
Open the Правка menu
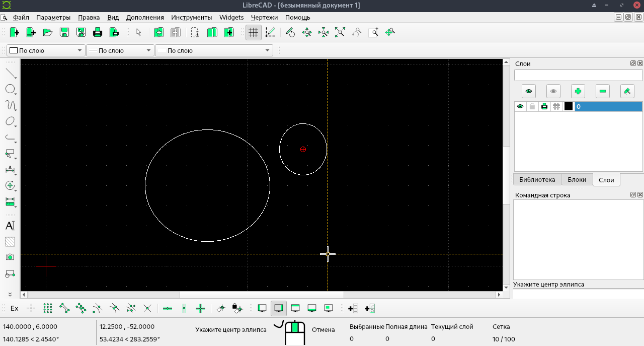click(89, 17)
